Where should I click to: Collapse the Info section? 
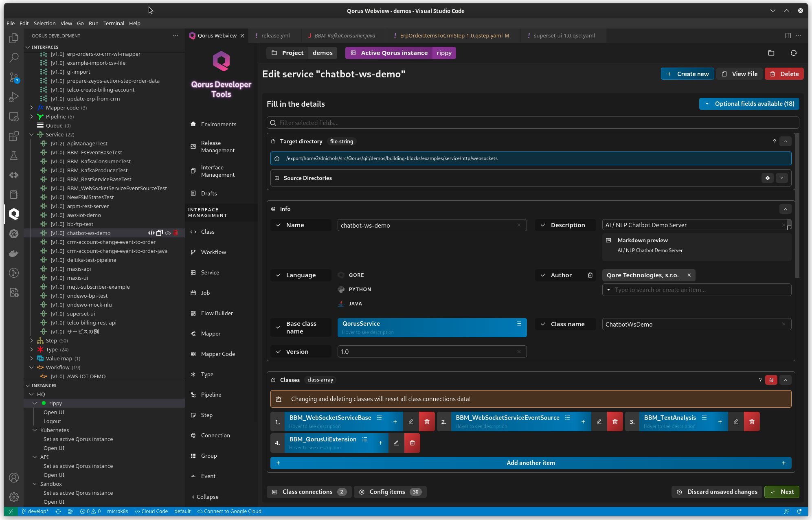[x=785, y=209]
